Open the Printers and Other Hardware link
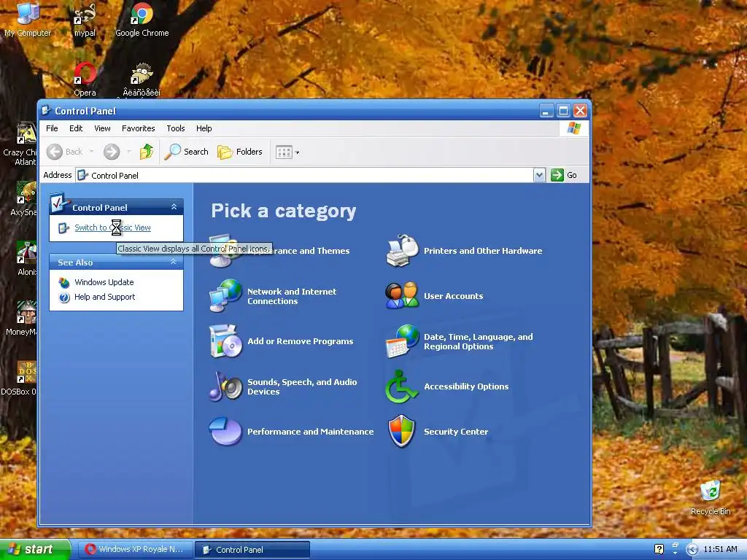747x560 pixels. tap(483, 251)
